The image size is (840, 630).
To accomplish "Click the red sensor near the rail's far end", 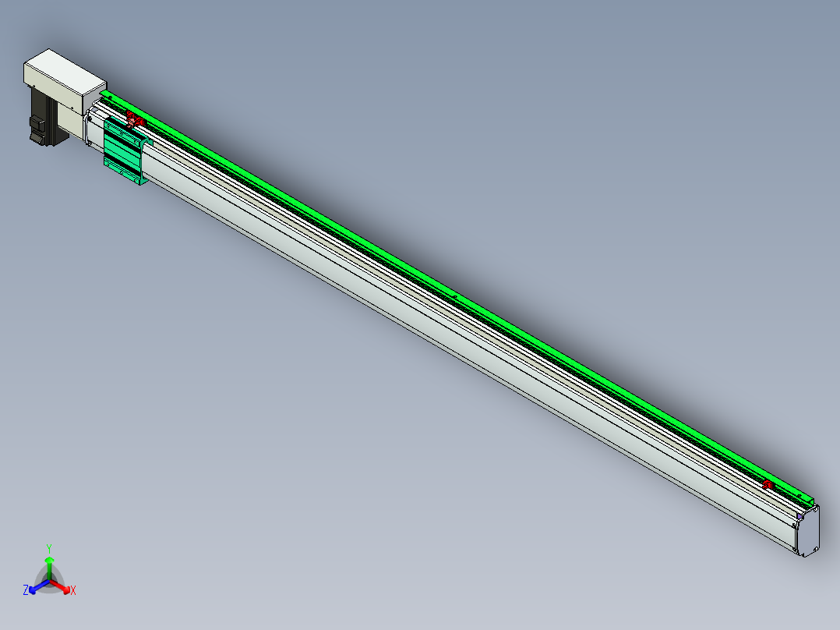I will point(768,485).
